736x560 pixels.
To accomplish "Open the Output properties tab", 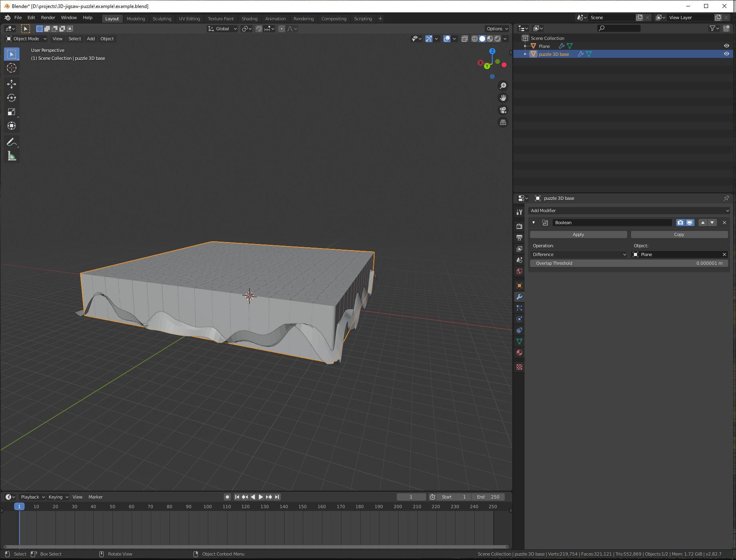I will (x=519, y=237).
